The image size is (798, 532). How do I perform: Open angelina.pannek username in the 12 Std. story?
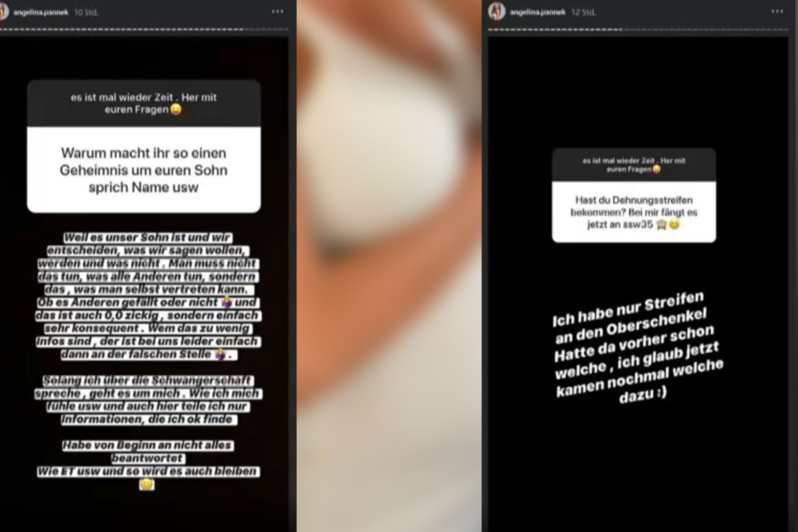click(x=537, y=12)
